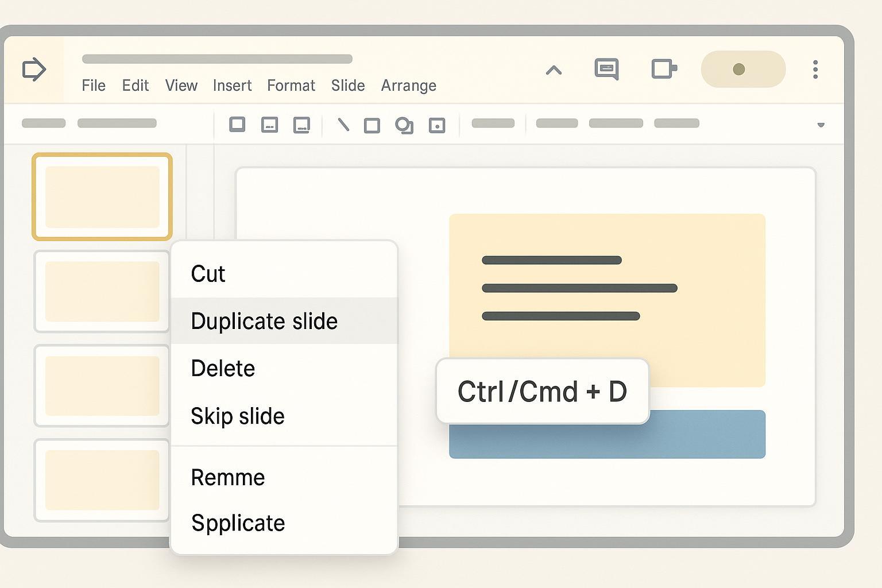This screenshot has height=588, width=882.
Task: Click the square with center dot icon
Action: (437, 125)
